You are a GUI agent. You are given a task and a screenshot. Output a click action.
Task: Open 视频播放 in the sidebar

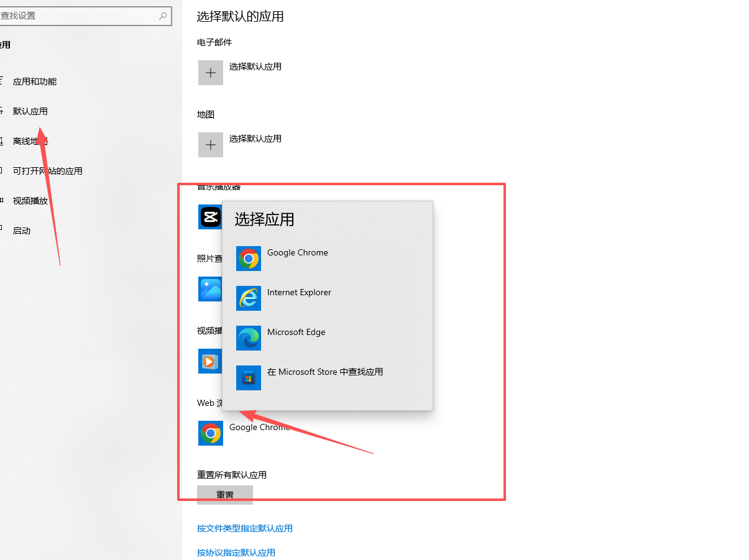30,201
